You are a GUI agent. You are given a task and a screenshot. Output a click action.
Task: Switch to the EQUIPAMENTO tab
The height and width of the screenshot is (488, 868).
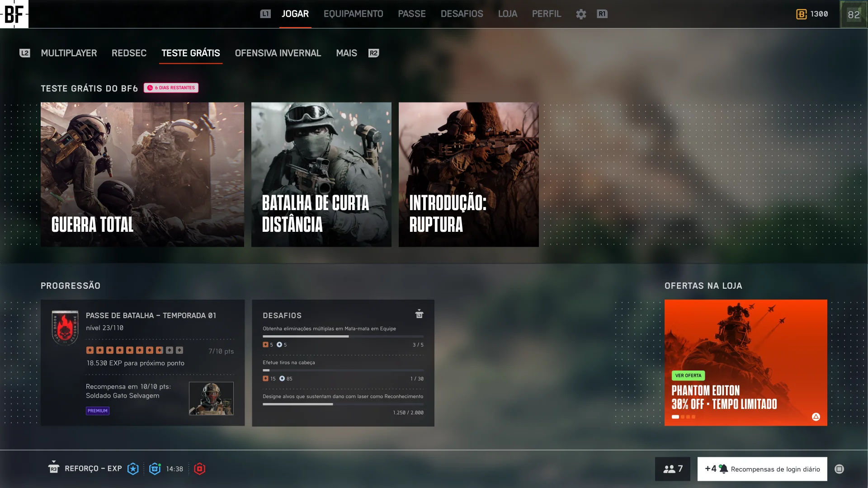coord(353,14)
